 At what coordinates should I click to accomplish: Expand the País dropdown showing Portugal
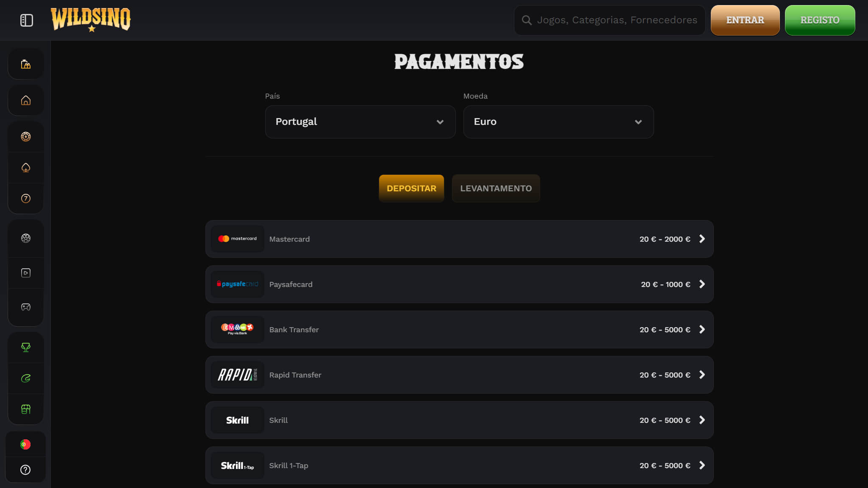(360, 122)
